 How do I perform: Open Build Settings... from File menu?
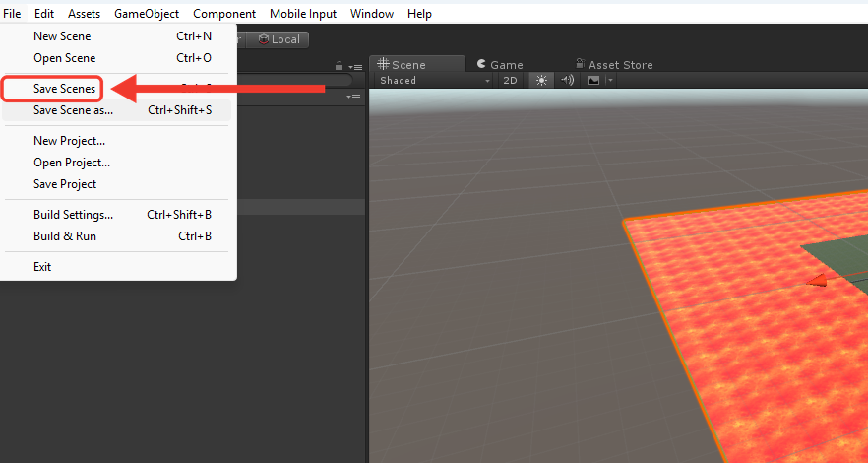118,215
